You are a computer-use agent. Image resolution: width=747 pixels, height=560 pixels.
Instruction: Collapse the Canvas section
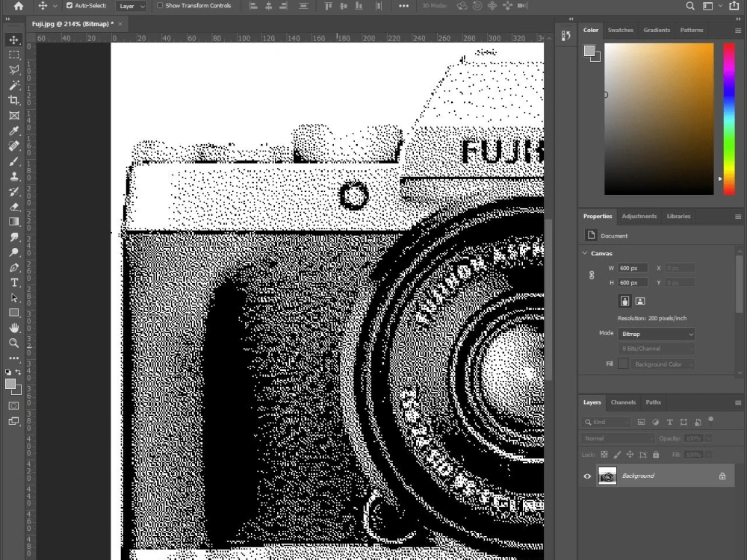tap(585, 253)
